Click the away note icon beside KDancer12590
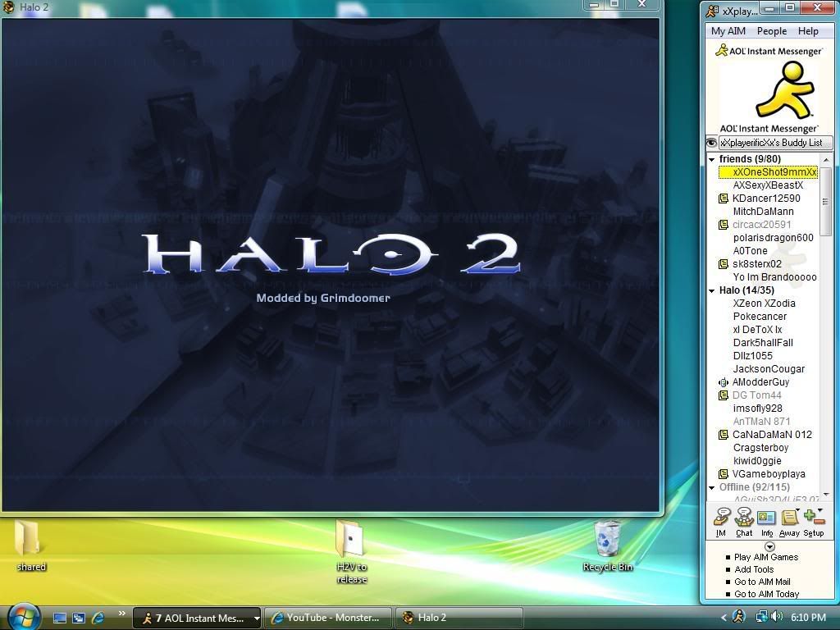The image size is (840, 630). coord(724,199)
